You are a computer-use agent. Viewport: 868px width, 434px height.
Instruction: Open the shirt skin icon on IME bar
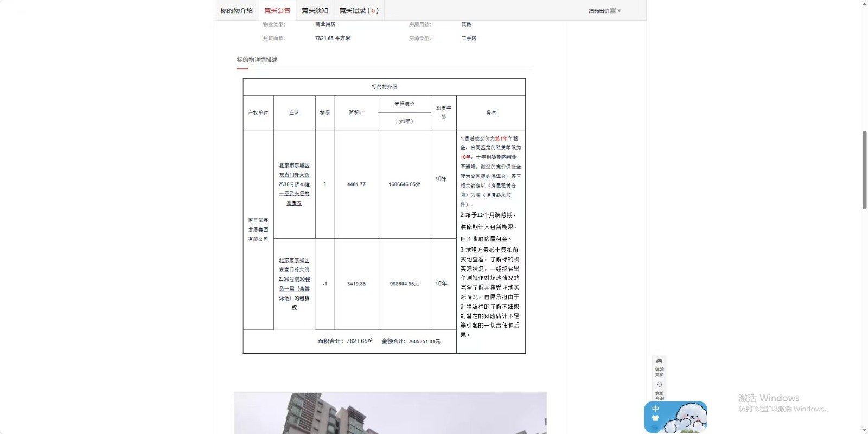pyautogui.click(x=655, y=418)
